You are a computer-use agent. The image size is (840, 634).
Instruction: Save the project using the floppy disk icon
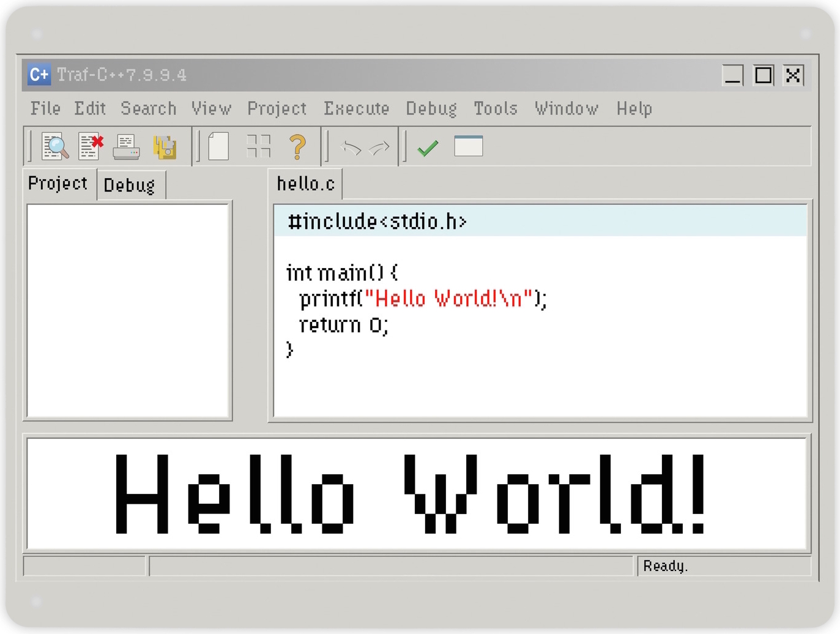[164, 146]
